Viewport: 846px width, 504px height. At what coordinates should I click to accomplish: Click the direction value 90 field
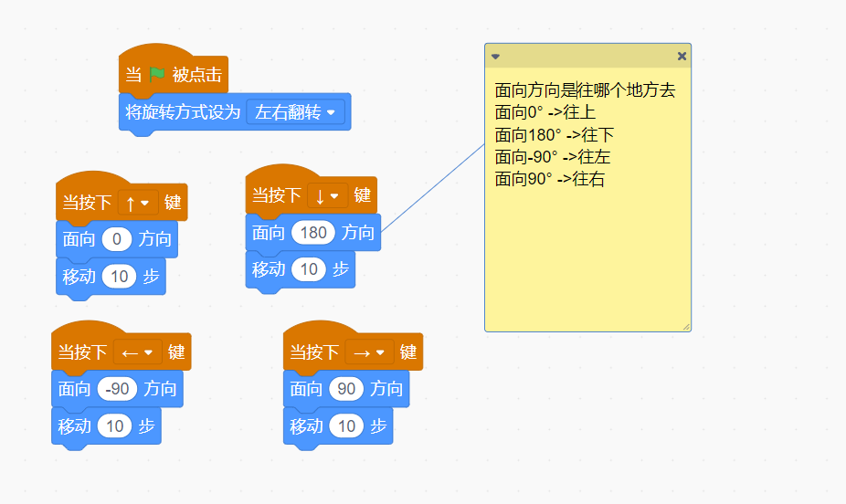tap(346, 389)
